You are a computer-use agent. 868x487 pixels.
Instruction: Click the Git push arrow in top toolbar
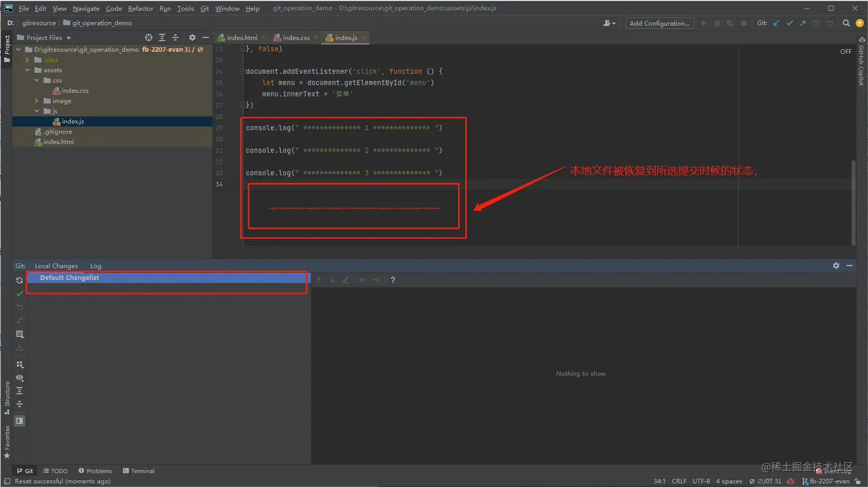pos(803,23)
